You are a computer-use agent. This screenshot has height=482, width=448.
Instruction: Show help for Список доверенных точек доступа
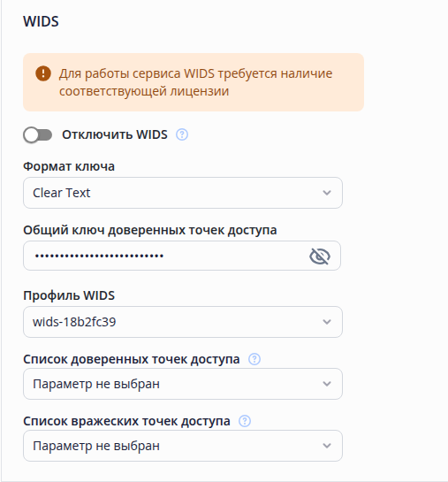[x=254, y=359]
